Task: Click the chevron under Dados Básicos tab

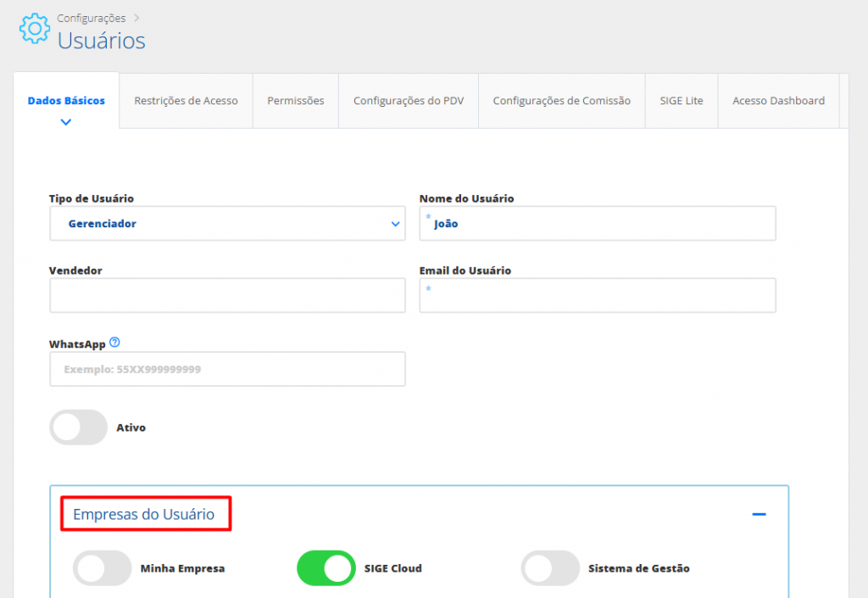Action: (66, 122)
